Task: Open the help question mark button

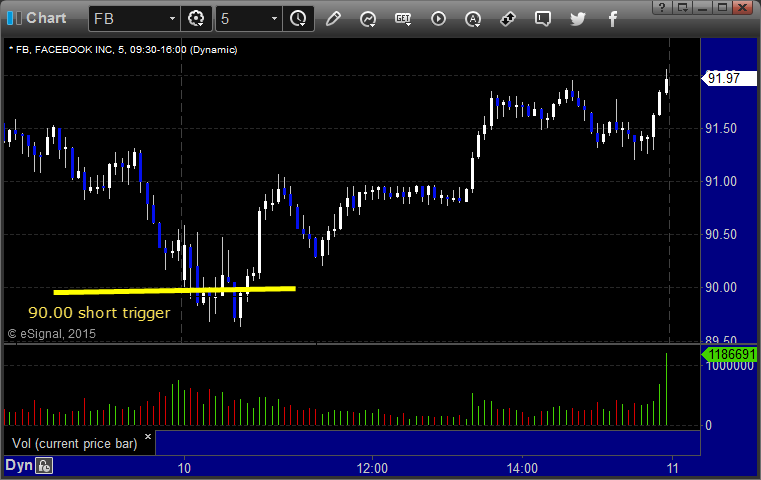Action: (662, 7)
